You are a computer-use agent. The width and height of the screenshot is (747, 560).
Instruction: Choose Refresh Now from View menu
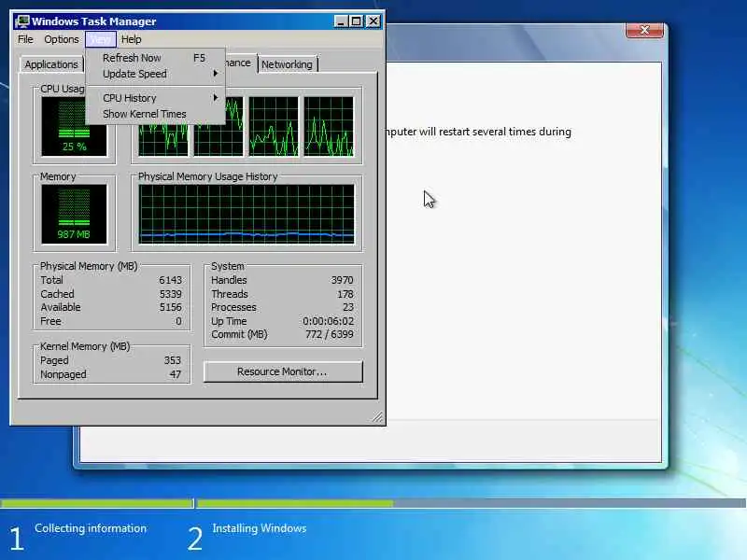155,58
